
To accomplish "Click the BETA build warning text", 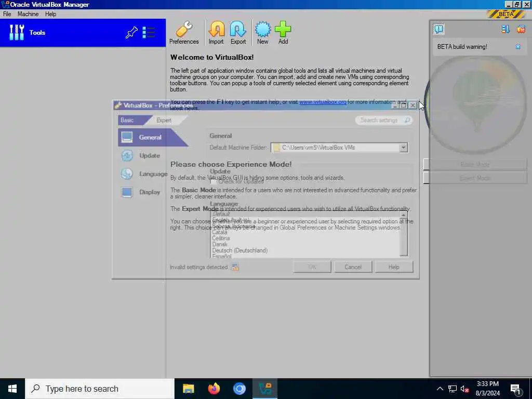I will 462,47.
